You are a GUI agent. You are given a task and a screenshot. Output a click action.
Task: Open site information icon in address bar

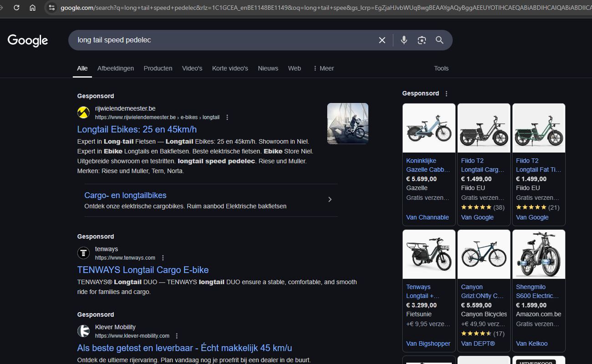click(x=51, y=8)
